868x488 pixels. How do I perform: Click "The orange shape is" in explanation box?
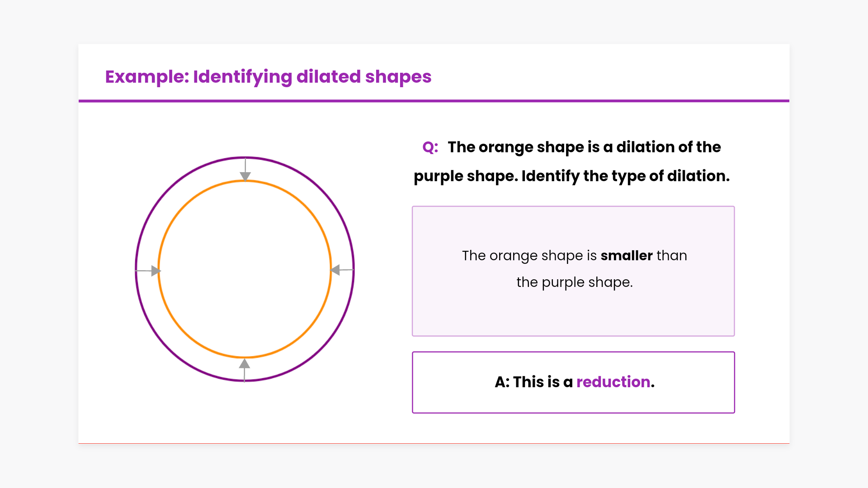(529, 256)
